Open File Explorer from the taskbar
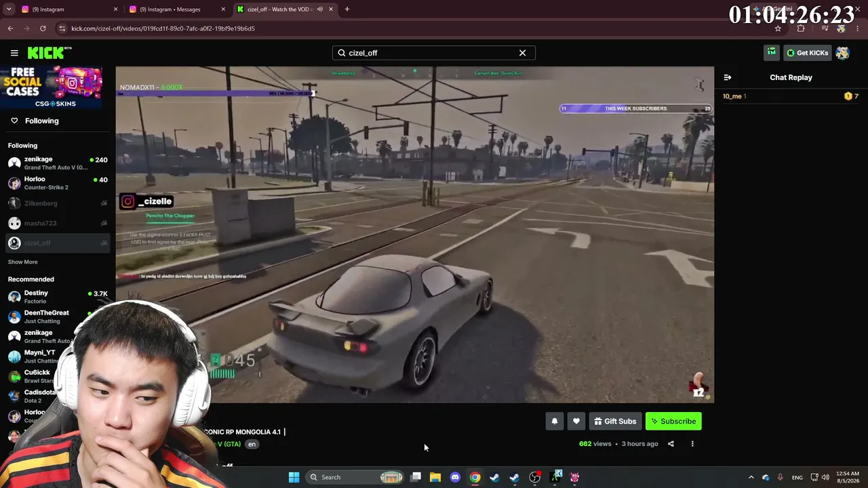 (435, 477)
